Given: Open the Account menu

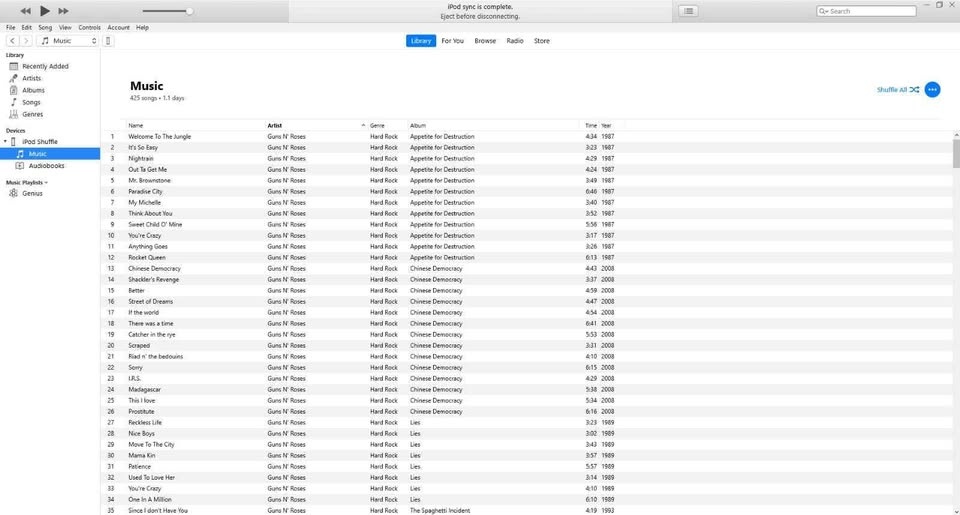Looking at the screenshot, I should tap(118, 28).
